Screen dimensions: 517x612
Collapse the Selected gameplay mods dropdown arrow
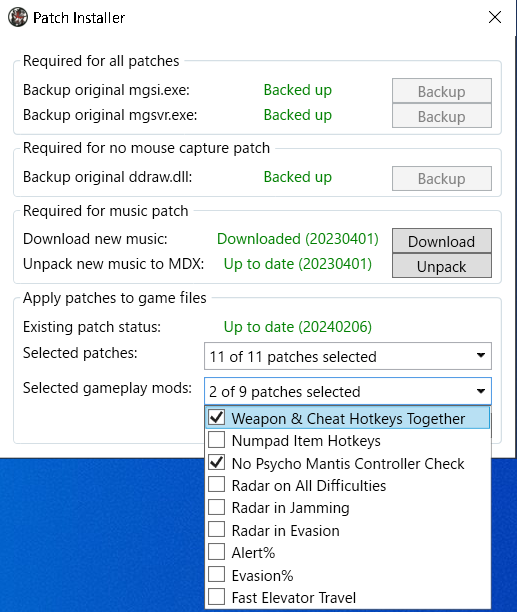(x=481, y=391)
